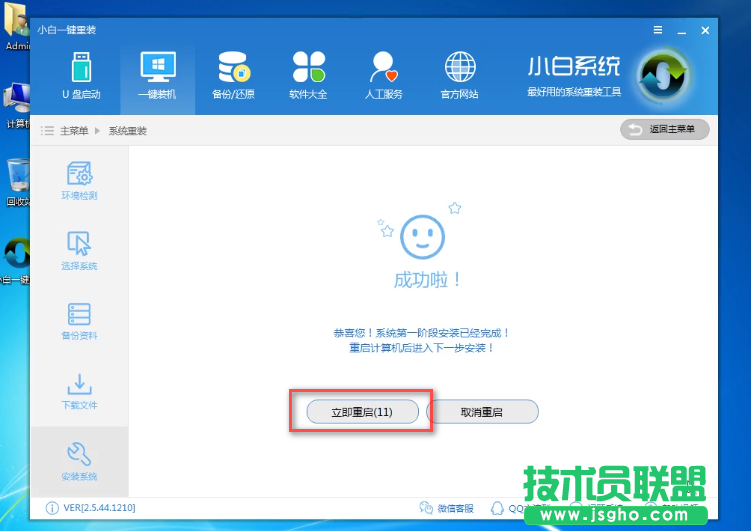Open 人工服务 support

click(x=384, y=76)
